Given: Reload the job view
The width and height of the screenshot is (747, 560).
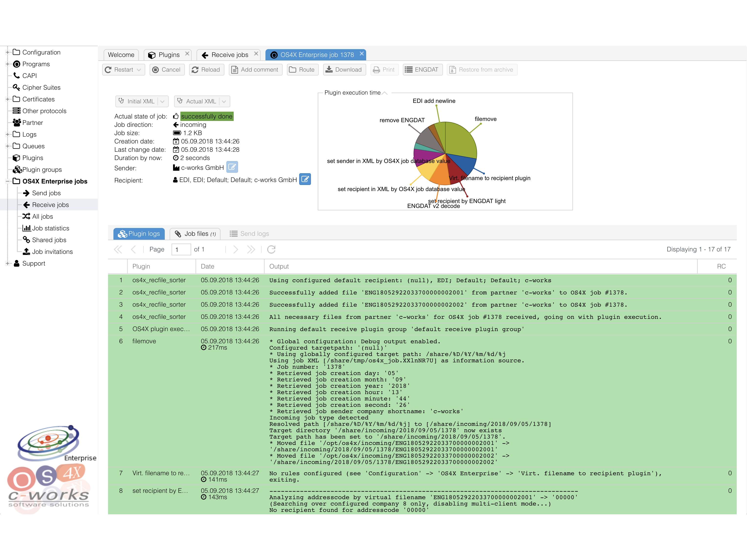Looking at the screenshot, I should tap(206, 70).
